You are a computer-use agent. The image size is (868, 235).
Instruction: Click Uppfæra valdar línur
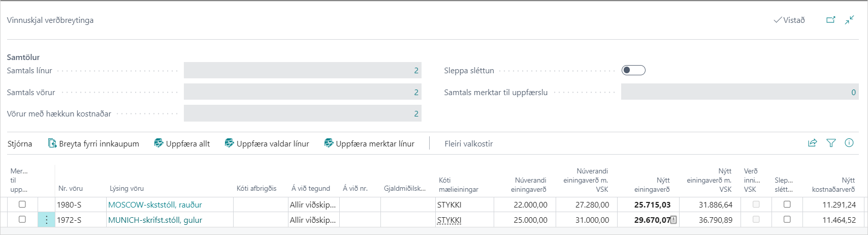[267, 143]
